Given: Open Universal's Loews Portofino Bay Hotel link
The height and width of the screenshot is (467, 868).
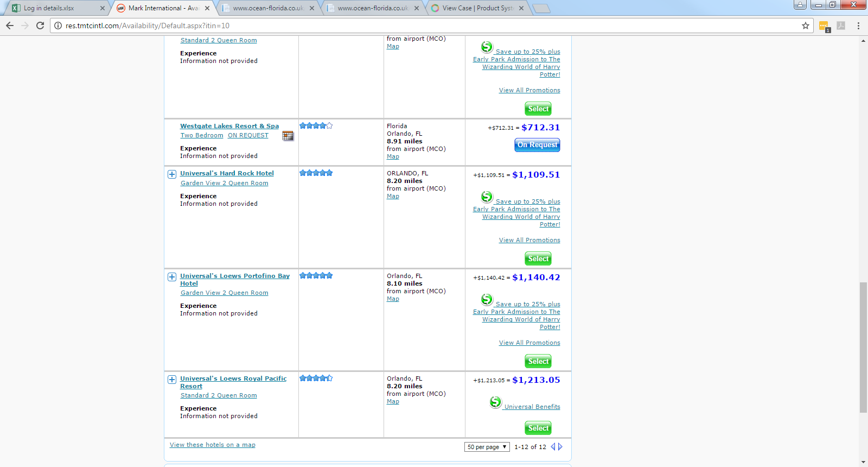Looking at the screenshot, I should 235,280.
